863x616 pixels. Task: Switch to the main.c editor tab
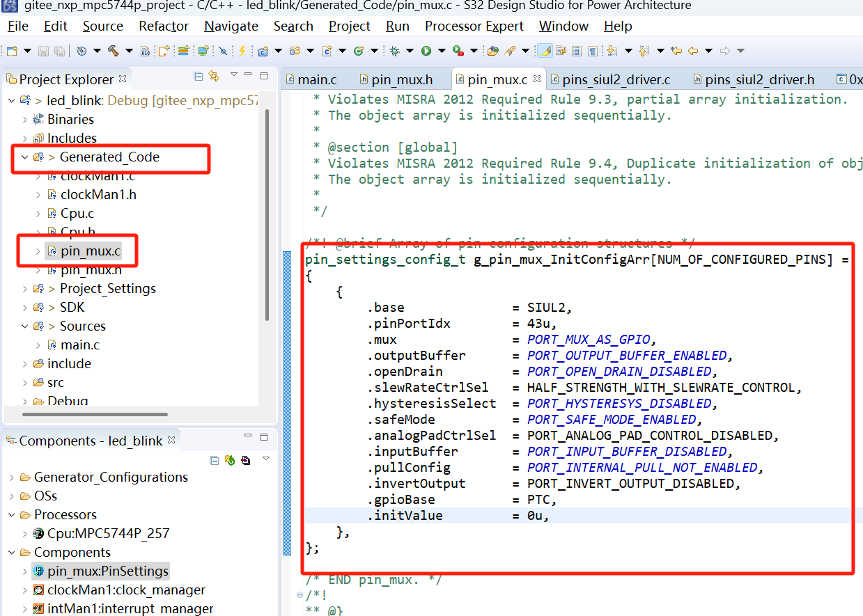(311, 79)
